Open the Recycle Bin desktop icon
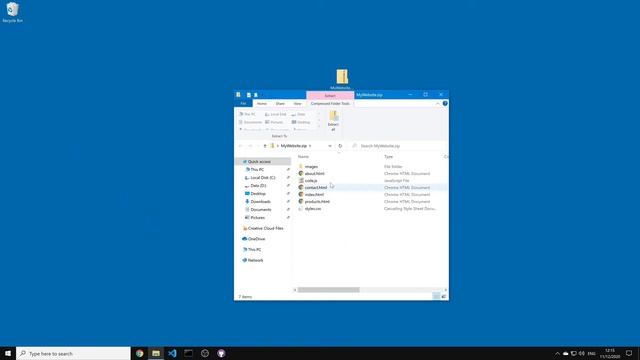Screen dimensions: 640x360 click(12, 12)
